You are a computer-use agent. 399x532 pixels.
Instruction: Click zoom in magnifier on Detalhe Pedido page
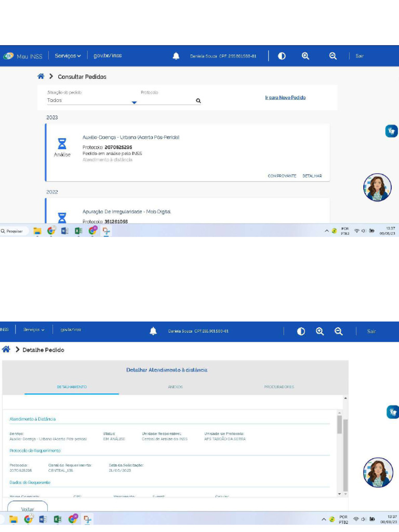tap(320, 331)
